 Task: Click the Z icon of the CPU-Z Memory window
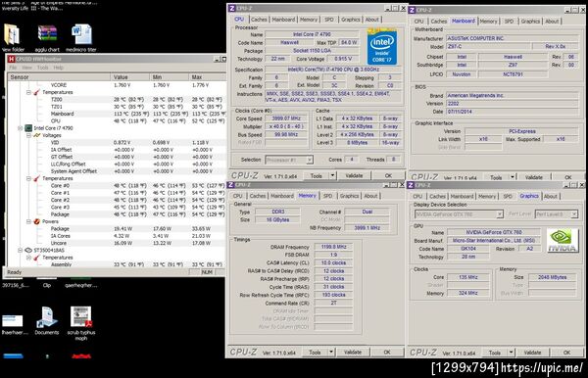tap(231, 185)
